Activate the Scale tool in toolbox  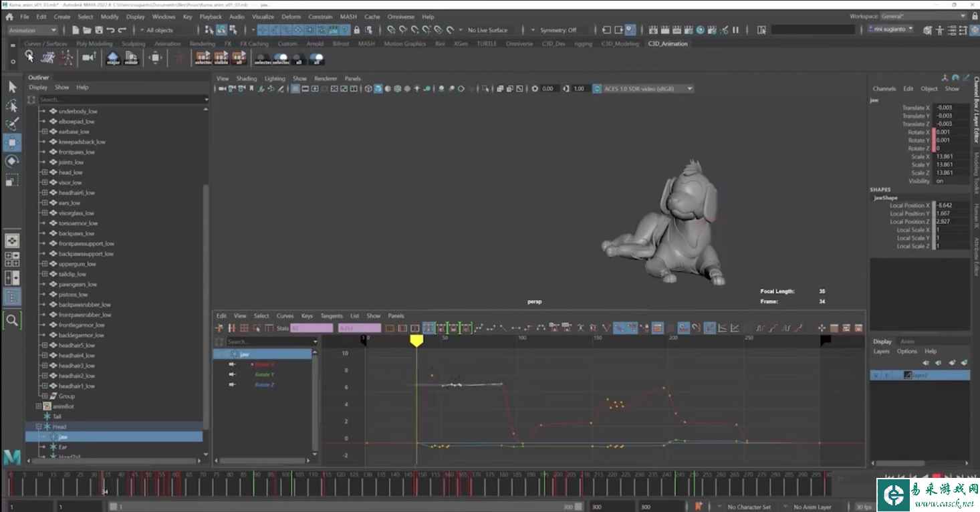click(12, 180)
